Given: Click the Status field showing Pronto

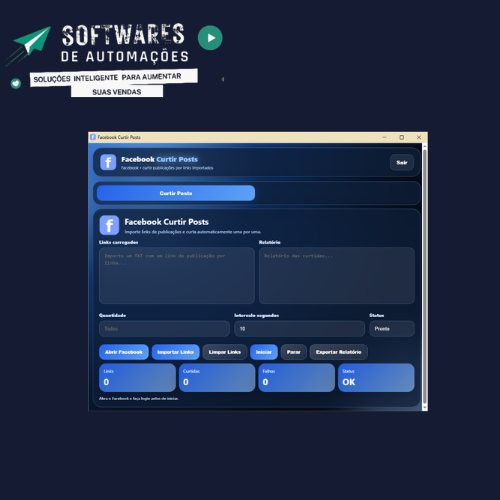Looking at the screenshot, I should 392,329.
